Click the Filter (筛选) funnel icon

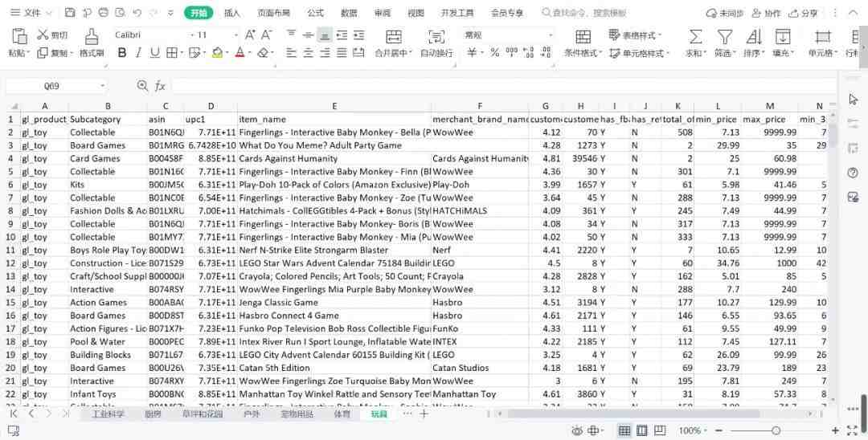coord(725,37)
